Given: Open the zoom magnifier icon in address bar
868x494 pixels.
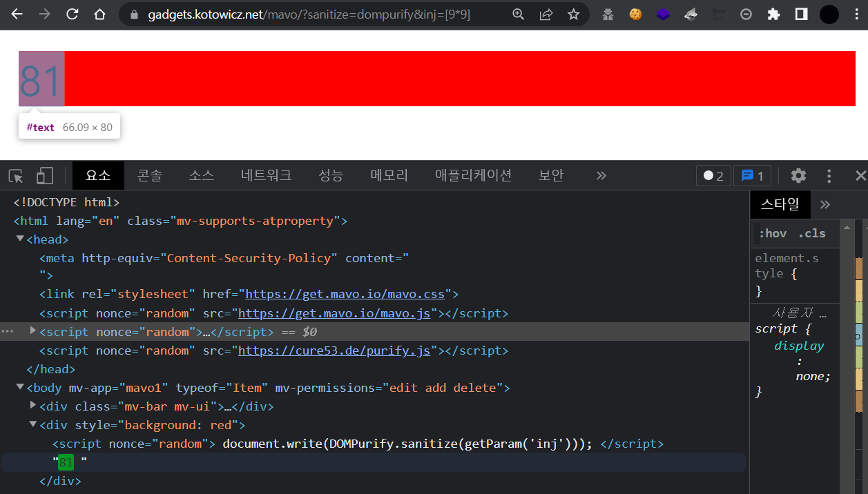Looking at the screenshot, I should (519, 14).
